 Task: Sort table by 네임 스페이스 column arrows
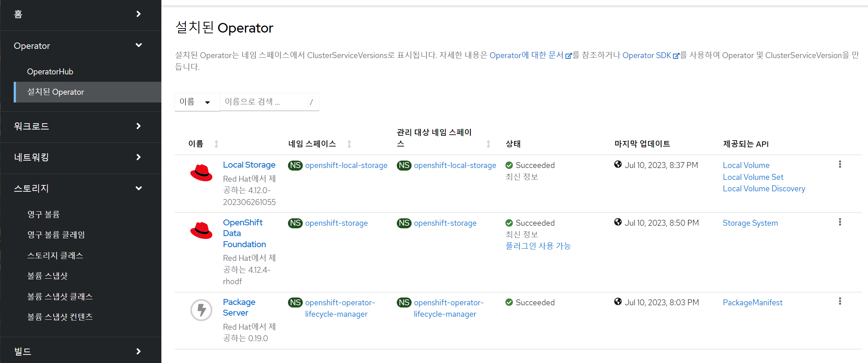pos(349,144)
